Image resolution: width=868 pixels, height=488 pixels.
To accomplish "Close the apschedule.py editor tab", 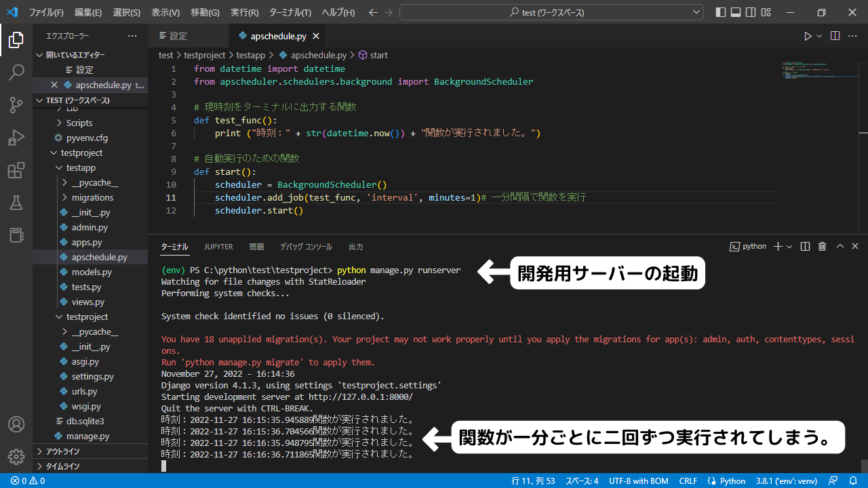I will (x=316, y=36).
